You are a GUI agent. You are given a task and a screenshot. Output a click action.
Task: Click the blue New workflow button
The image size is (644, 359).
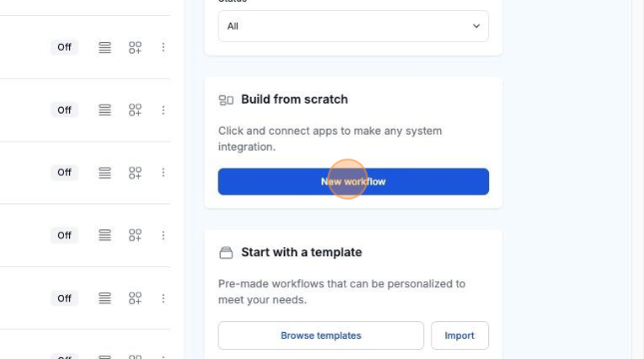point(353,182)
